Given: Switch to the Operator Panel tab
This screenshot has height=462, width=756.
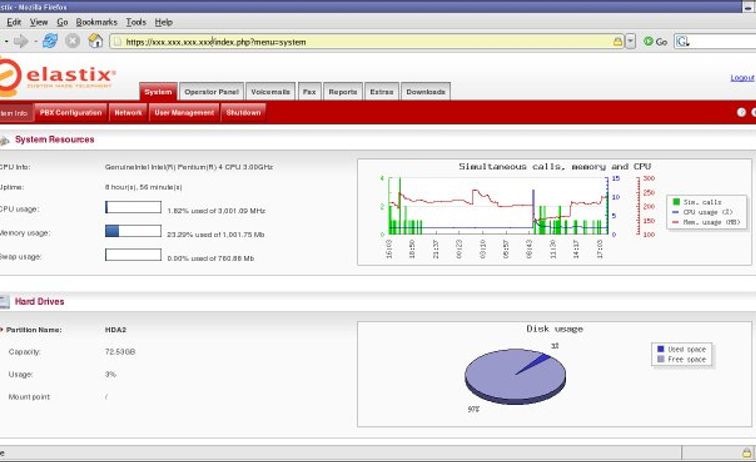Looking at the screenshot, I should tap(211, 92).
